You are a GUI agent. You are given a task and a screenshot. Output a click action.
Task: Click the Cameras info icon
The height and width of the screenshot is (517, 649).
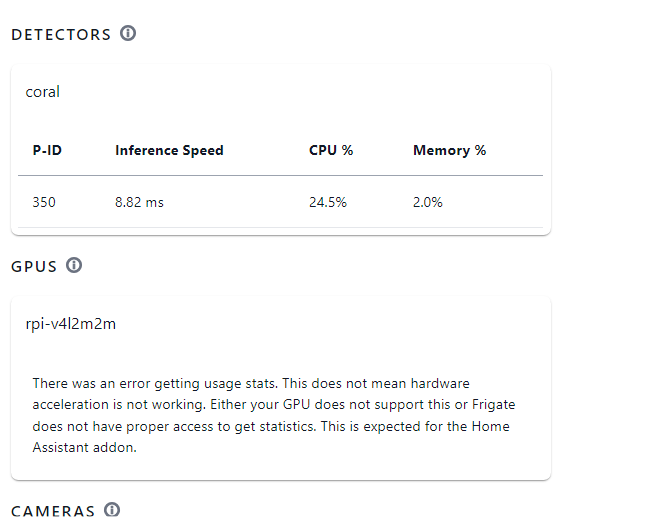pos(112,509)
